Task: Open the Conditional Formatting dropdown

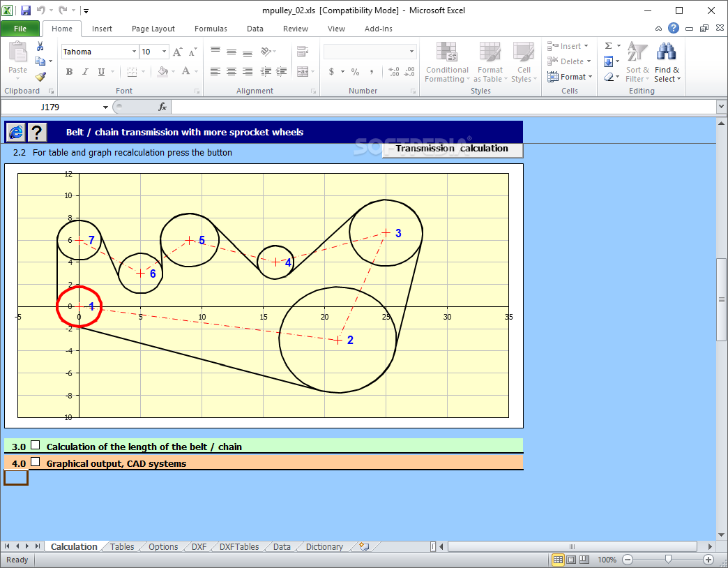Action: coord(447,63)
